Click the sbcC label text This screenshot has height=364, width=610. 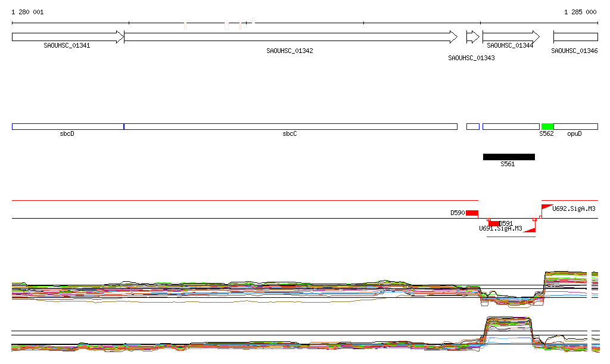click(x=290, y=134)
